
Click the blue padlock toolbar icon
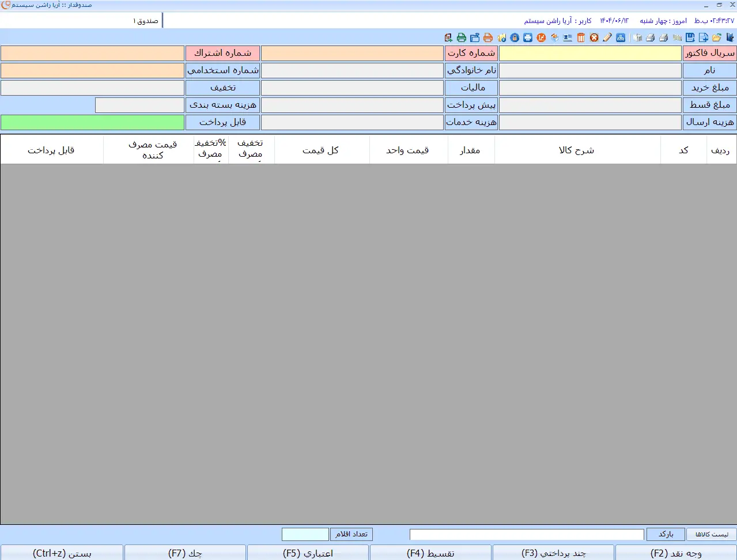pyautogui.click(x=515, y=37)
